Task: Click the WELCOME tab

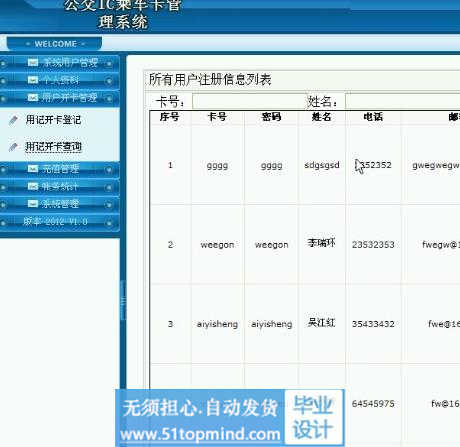Action: click(x=55, y=44)
